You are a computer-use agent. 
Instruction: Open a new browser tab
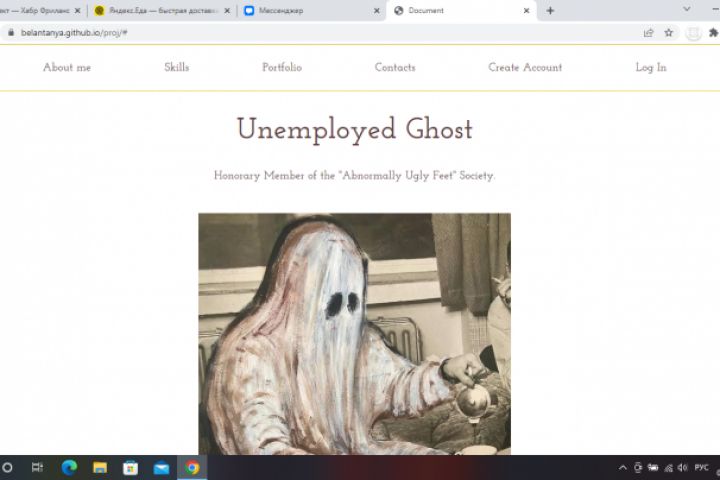550,11
